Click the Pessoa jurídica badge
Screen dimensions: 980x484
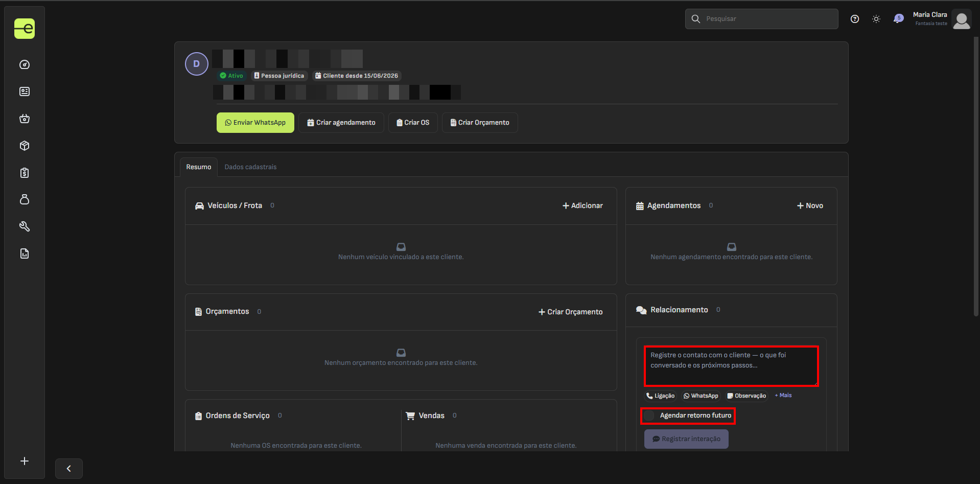tap(279, 76)
